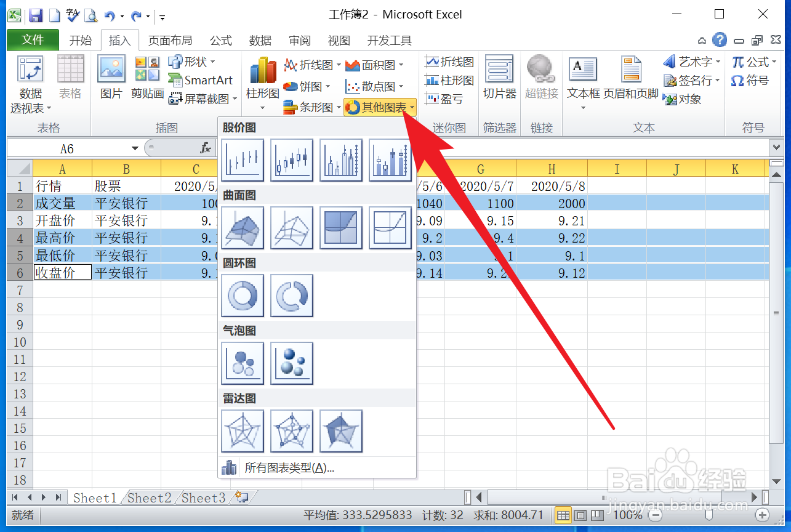Open All Chart Types (所有图表类型) dialog
The height and width of the screenshot is (532, 791).
[x=317, y=468]
